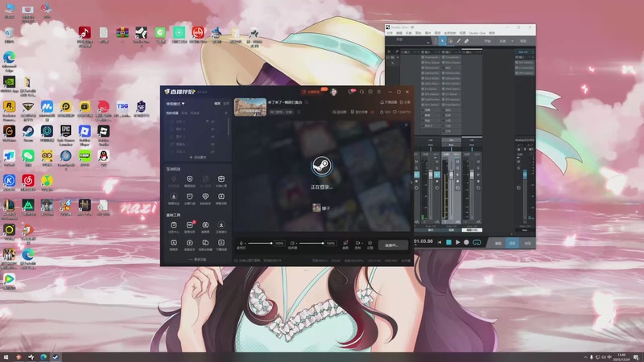644x362 pixels.
Task: Click the user avatar in the streaming app title bar
Action: pos(333,92)
